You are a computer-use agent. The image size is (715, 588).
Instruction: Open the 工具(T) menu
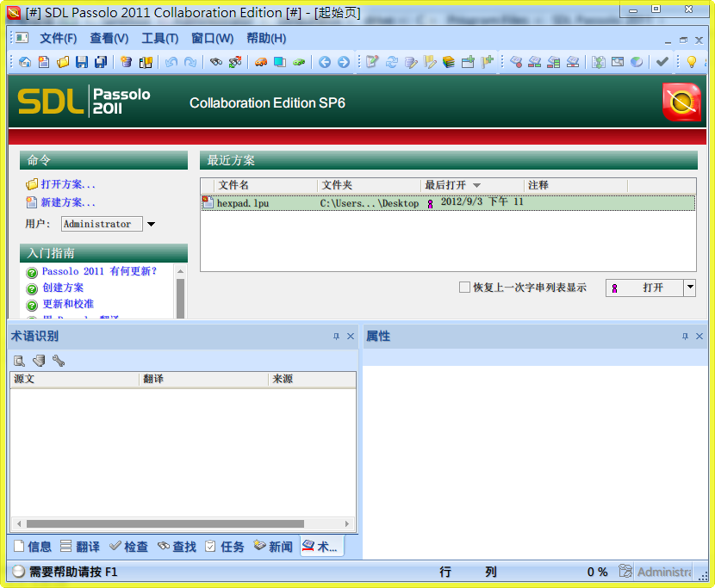click(159, 38)
